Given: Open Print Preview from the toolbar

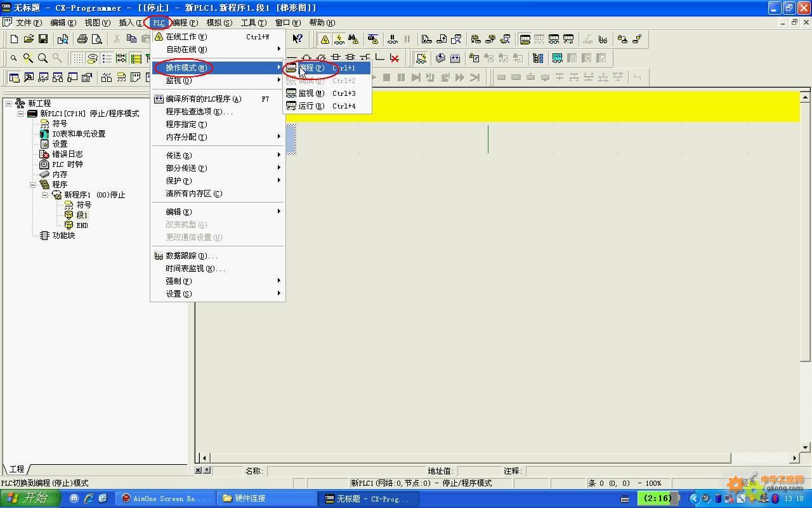Looking at the screenshot, I should [x=96, y=39].
